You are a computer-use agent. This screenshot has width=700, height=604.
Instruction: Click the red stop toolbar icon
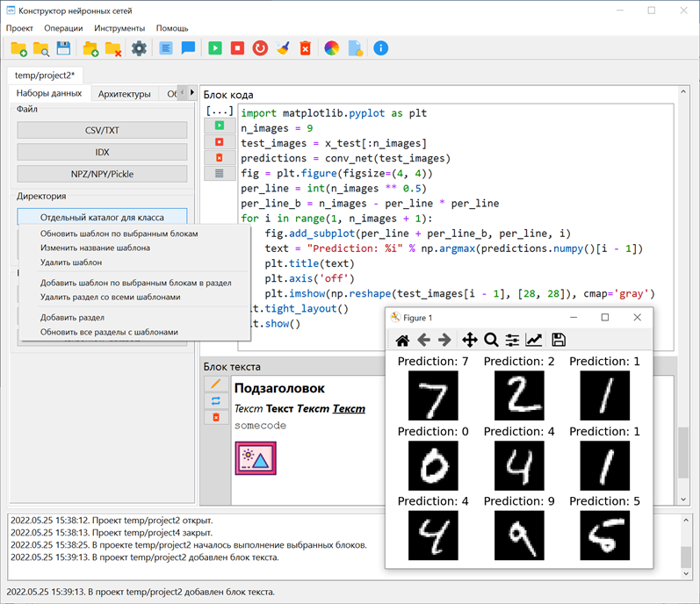click(237, 48)
